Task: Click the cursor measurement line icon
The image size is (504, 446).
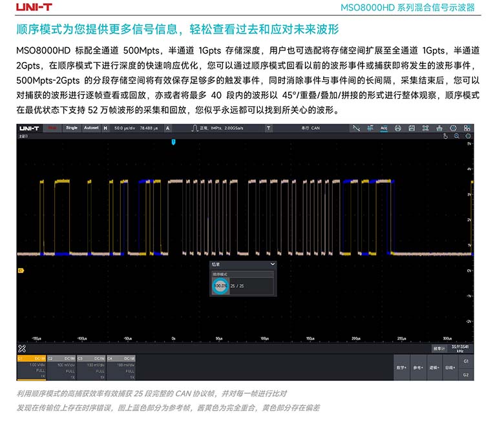Action: coord(356,128)
